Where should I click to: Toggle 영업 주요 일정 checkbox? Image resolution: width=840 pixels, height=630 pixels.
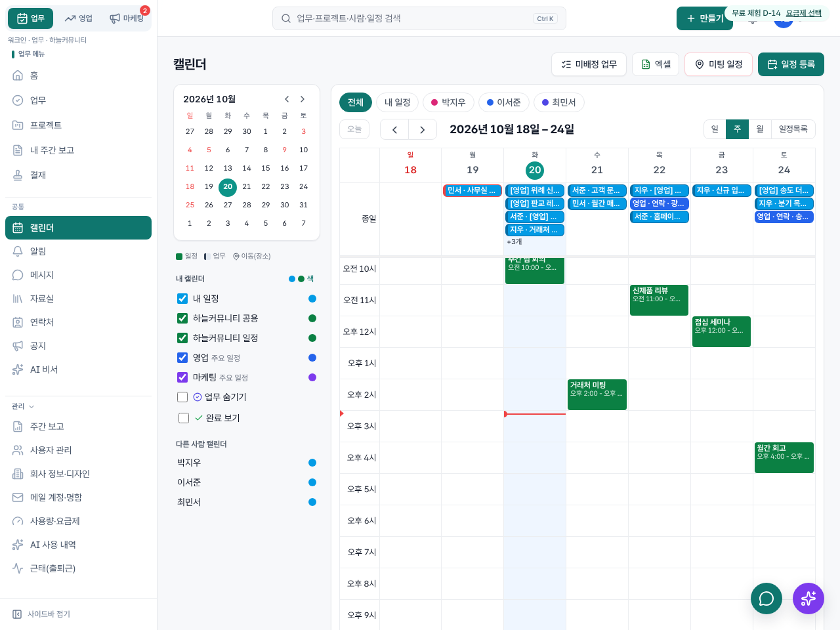point(182,358)
